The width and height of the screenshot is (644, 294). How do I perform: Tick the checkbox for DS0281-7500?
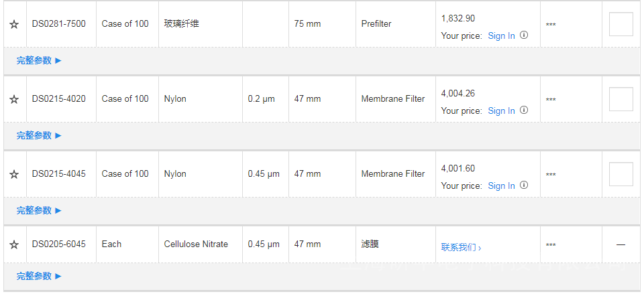621,24
